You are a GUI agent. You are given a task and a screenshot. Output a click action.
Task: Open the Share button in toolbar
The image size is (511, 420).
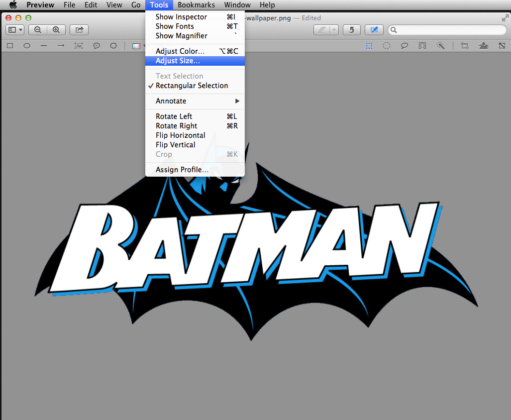79,30
